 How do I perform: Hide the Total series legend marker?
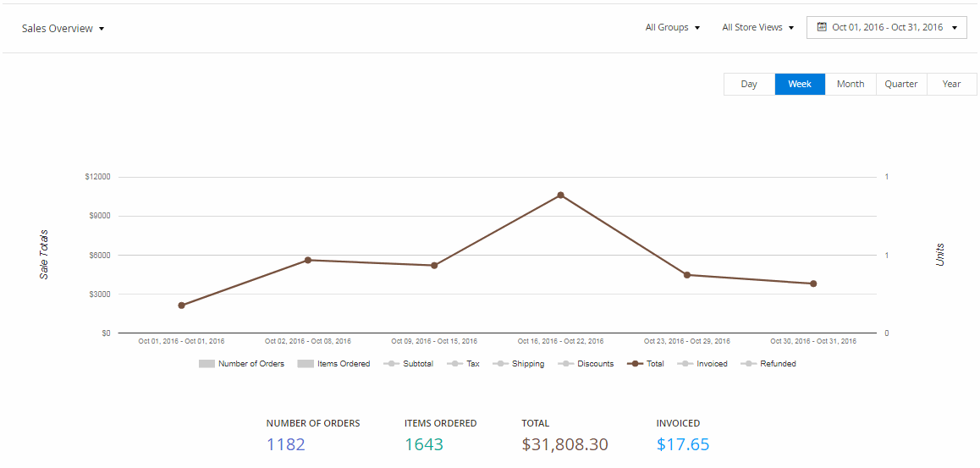click(636, 364)
